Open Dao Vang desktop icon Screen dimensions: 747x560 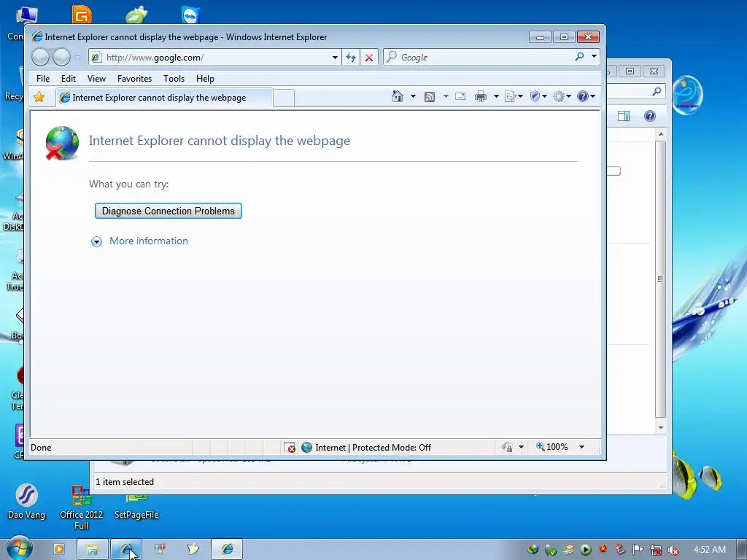(27, 502)
